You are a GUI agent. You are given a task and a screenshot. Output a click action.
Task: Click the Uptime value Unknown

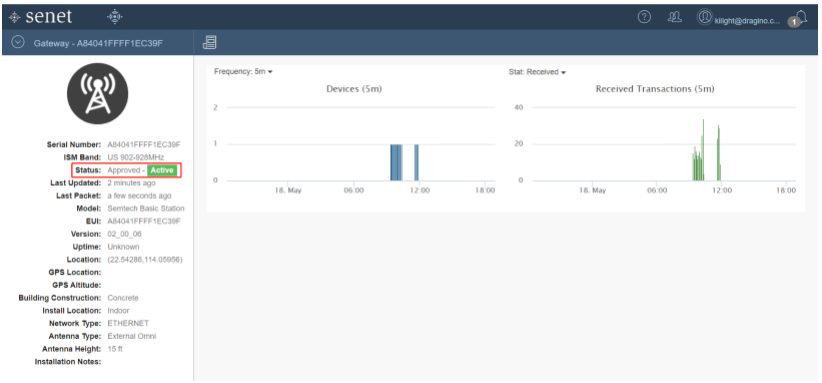(x=123, y=247)
